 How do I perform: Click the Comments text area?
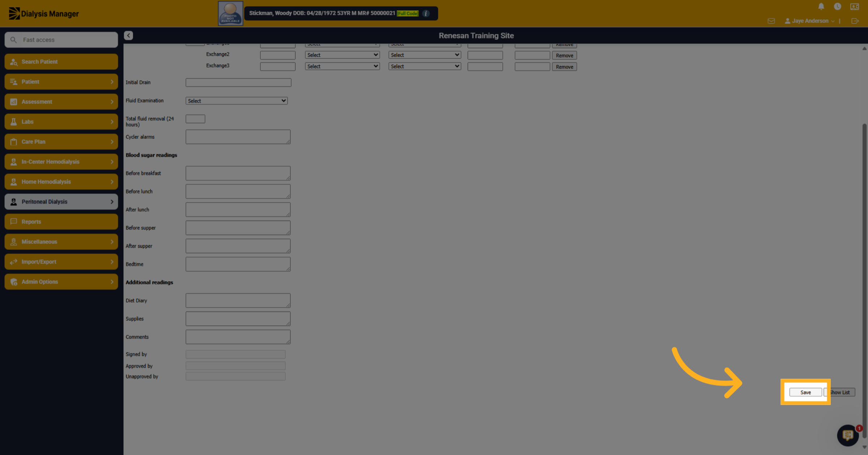pyautogui.click(x=238, y=337)
